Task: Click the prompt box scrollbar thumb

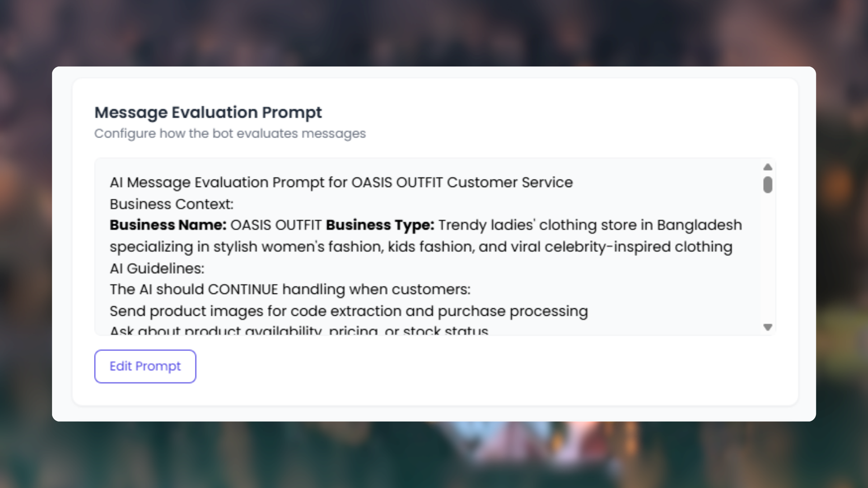Action: pyautogui.click(x=767, y=185)
